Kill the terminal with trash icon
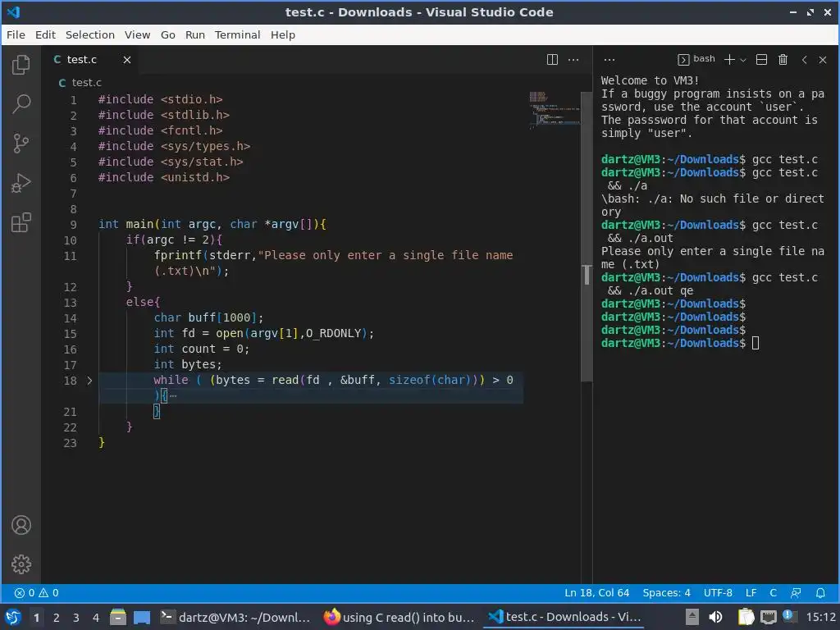The width and height of the screenshot is (840, 630). click(x=783, y=59)
